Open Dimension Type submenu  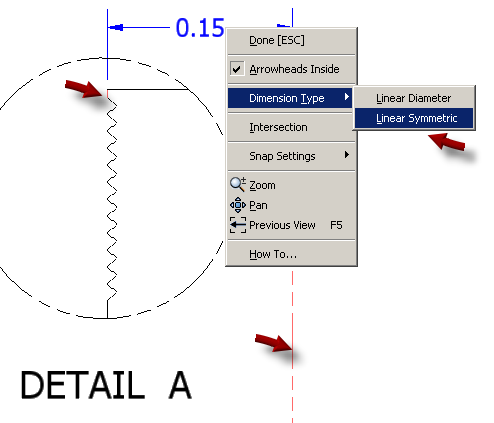tap(290, 98)
